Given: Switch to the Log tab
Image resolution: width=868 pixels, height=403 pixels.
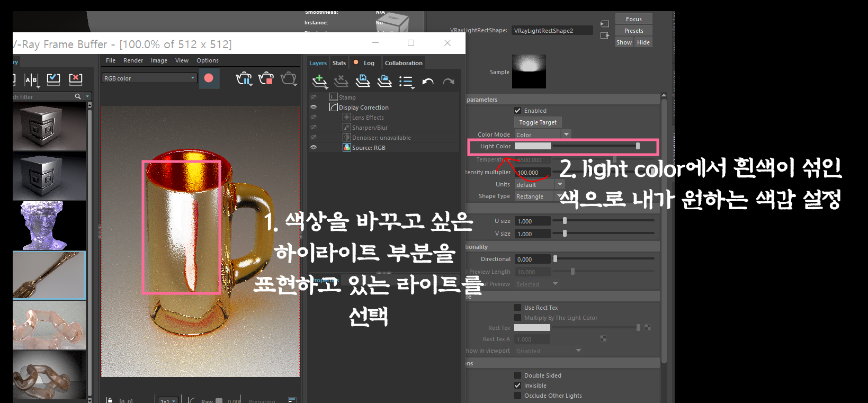Looking at the screenshot, I should (x=364, y=63).
